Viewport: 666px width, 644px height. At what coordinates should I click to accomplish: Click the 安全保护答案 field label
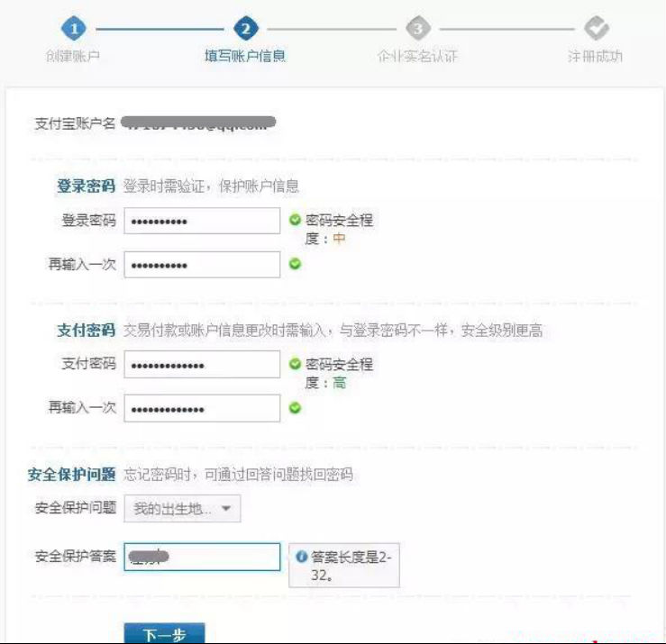75,556
